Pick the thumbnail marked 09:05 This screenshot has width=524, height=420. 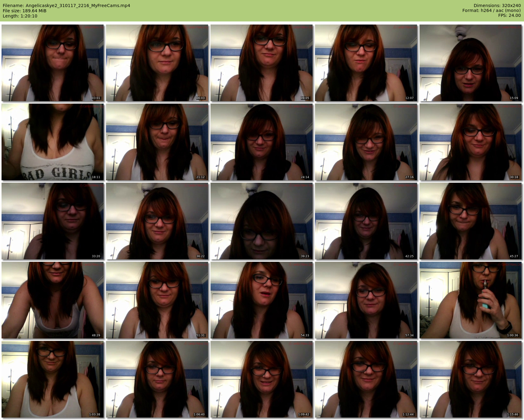pyautogui.click(x=262, y=63)
